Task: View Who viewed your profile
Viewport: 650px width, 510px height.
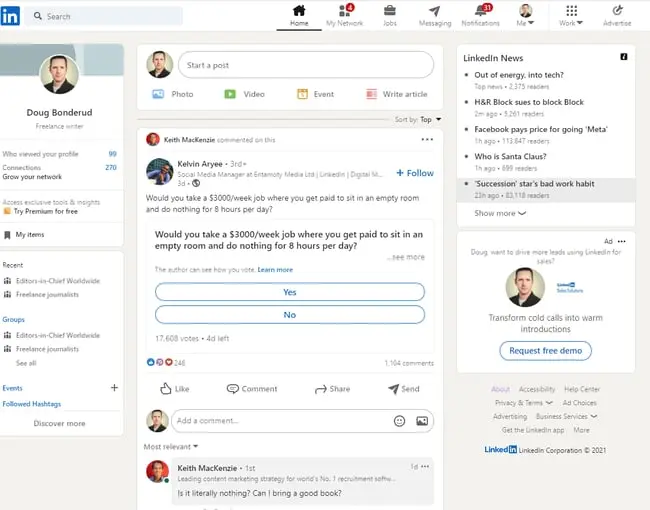Action: click(40, 154)
